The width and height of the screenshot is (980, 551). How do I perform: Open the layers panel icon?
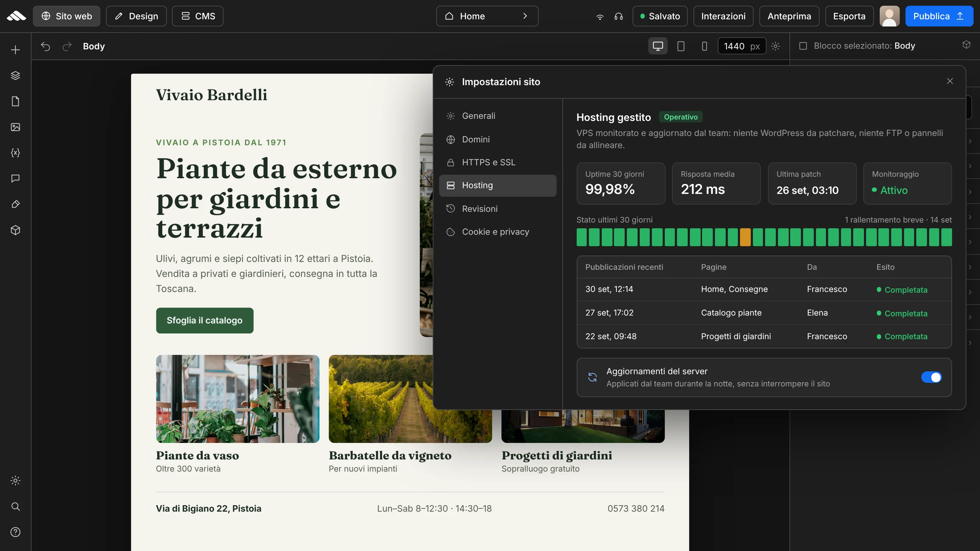click(15, 75)
